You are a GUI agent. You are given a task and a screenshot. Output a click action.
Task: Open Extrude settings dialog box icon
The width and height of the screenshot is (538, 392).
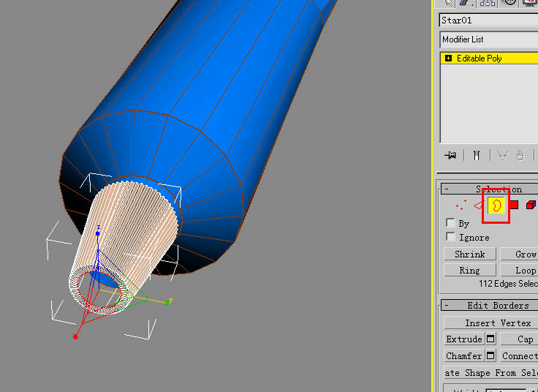pos(490,339)
